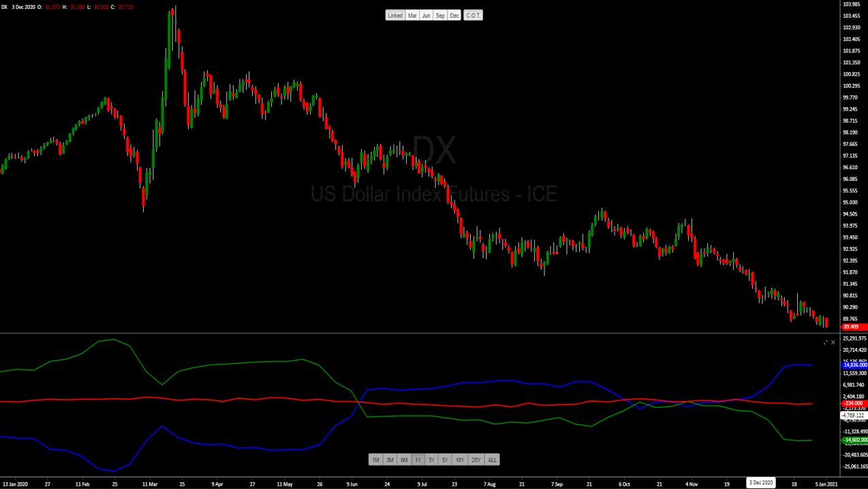The image size is (868, 489).
Task: Select the 1Y time range
Action: click(418, 460)
